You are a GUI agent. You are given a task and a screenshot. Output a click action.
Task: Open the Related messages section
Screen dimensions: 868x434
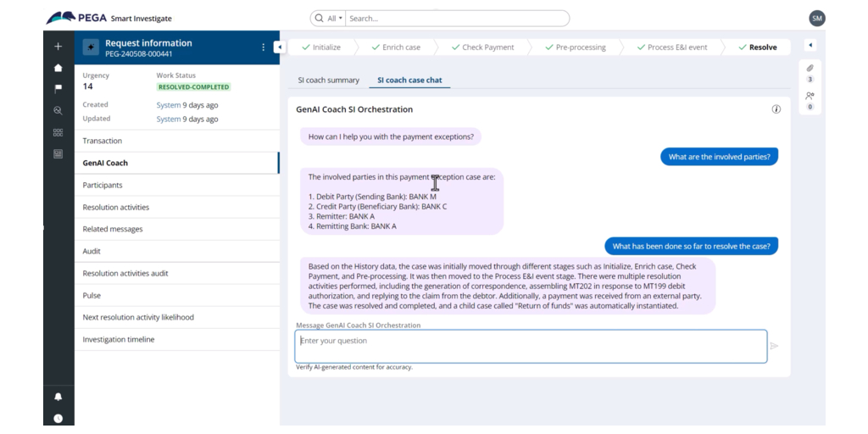[x=177, y=229]
